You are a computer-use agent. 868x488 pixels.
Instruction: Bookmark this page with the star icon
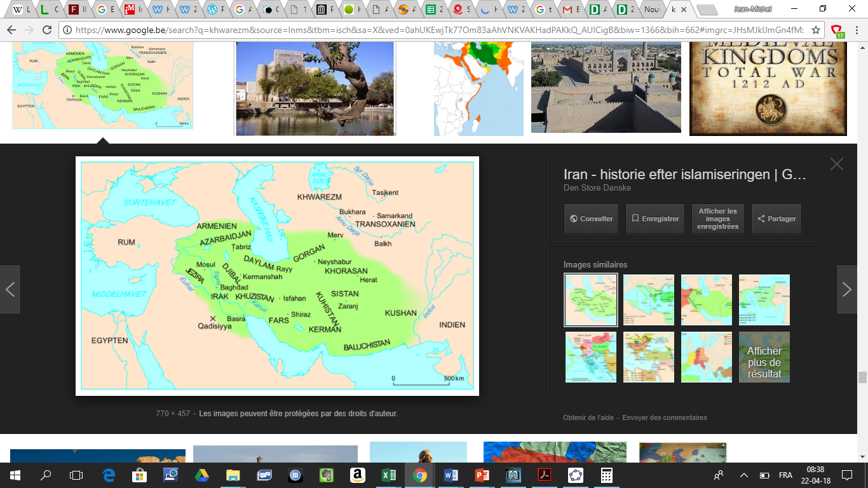(816, 30)
